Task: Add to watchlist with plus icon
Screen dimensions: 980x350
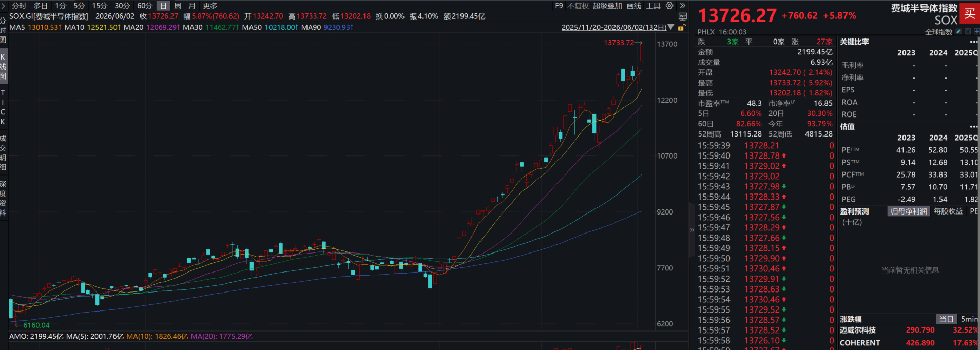Action: pyautogui.click(x=976, y=32)
